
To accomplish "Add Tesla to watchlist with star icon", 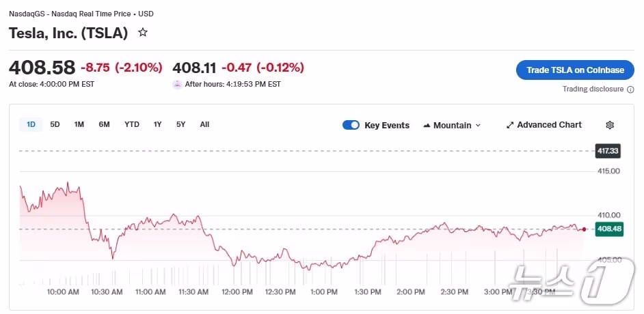I will coord(143,32).
